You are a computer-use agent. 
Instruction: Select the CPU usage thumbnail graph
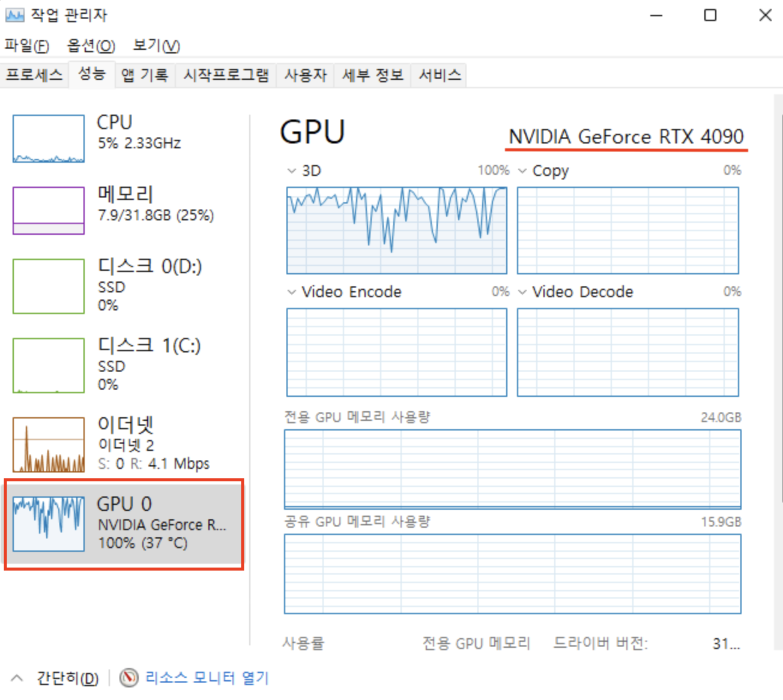click(49, 139)
